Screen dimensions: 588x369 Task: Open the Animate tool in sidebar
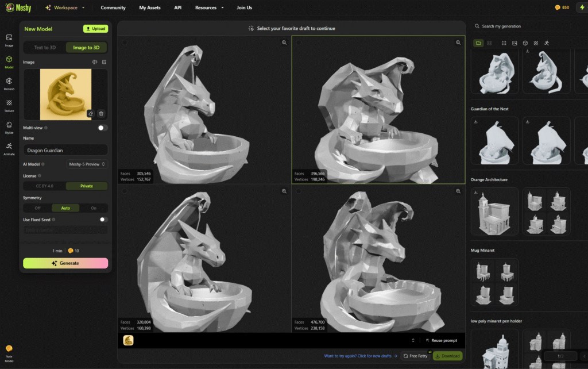[9, 148]
